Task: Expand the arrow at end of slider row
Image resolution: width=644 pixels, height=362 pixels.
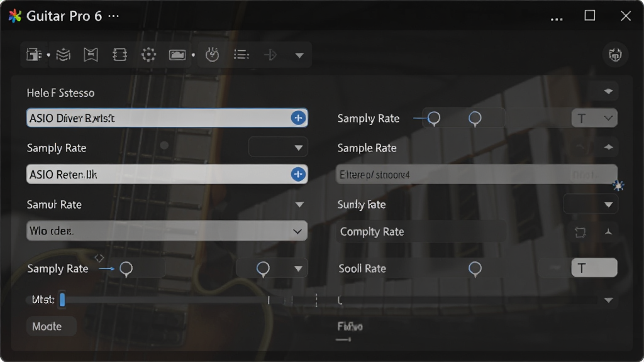Action: (x=608, y=300)
